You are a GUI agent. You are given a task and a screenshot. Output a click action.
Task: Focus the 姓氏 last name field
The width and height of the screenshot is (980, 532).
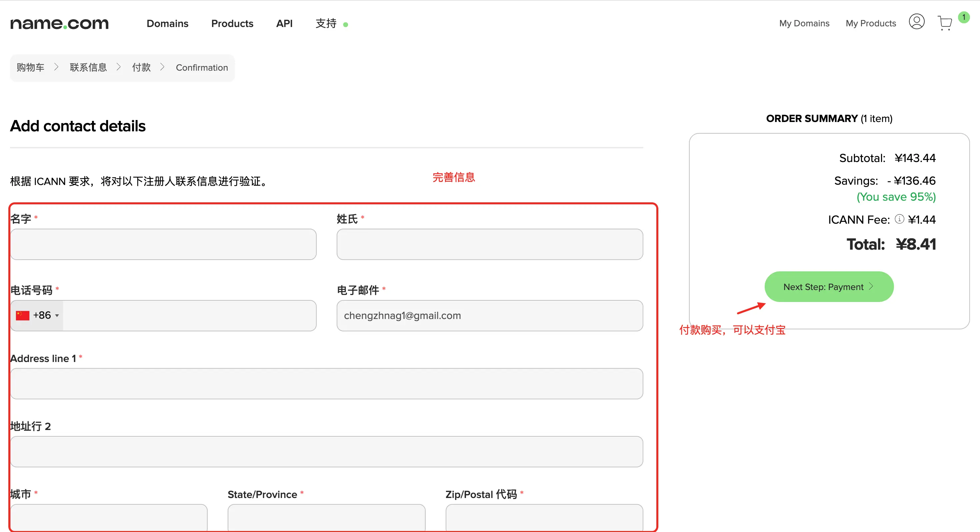[x=490, y=244]
